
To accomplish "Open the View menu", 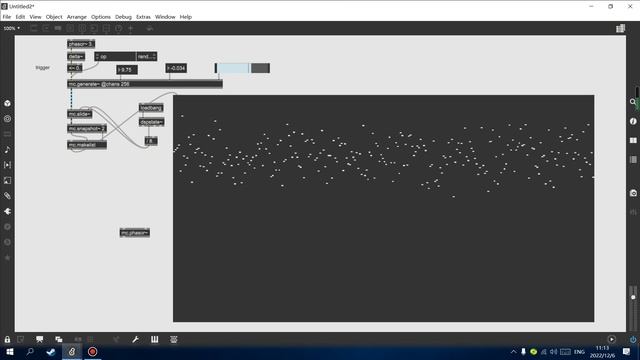I will pos(35,17).
